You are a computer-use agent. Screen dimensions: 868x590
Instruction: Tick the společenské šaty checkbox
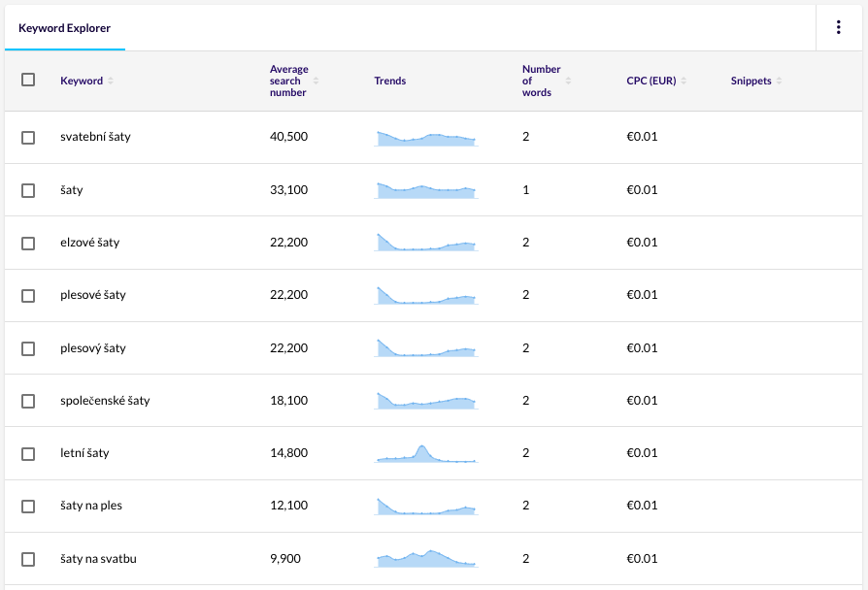(28, 401)
